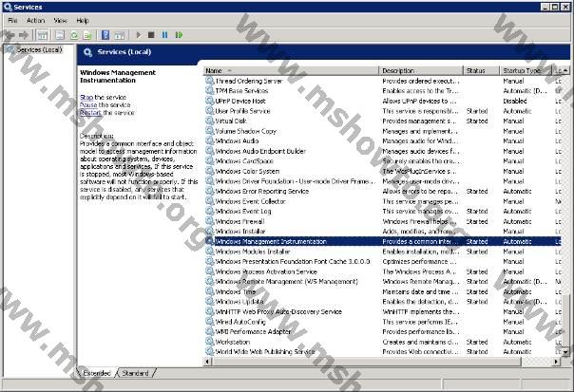Click the Thread Ordering Server gear icon

(x=209, y=81)
